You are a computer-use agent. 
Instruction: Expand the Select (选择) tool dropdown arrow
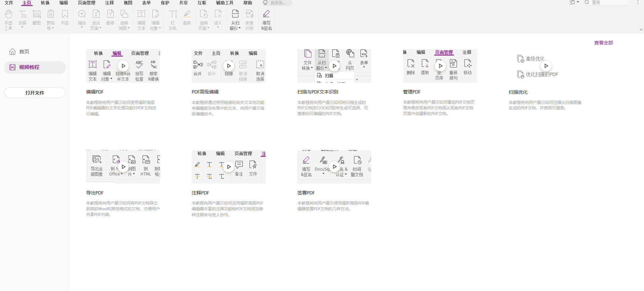point(23,27)
